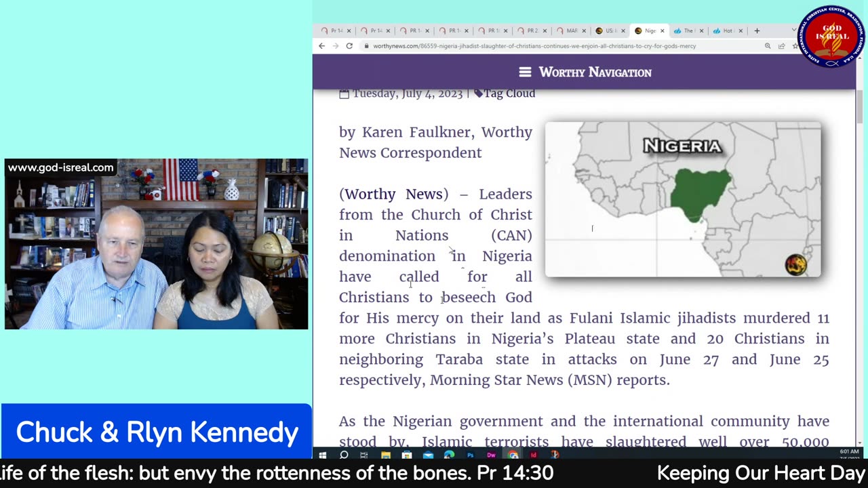Open Microsoft Edge from taskbar
The width and height of the screenshot is (868, 488).
click(449, 455)
